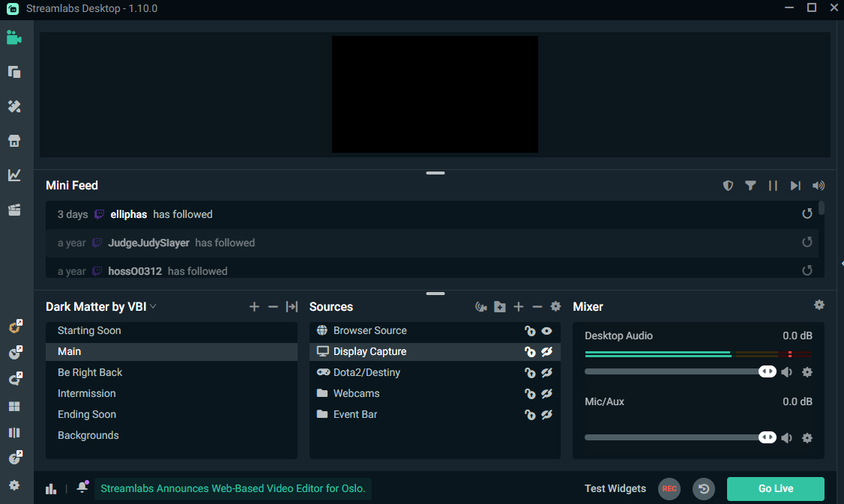Image resolution: width=844 pixels, height=504 pixels.
Task: Toggle lock on Event Bar folder
Action: pos(530,415)
